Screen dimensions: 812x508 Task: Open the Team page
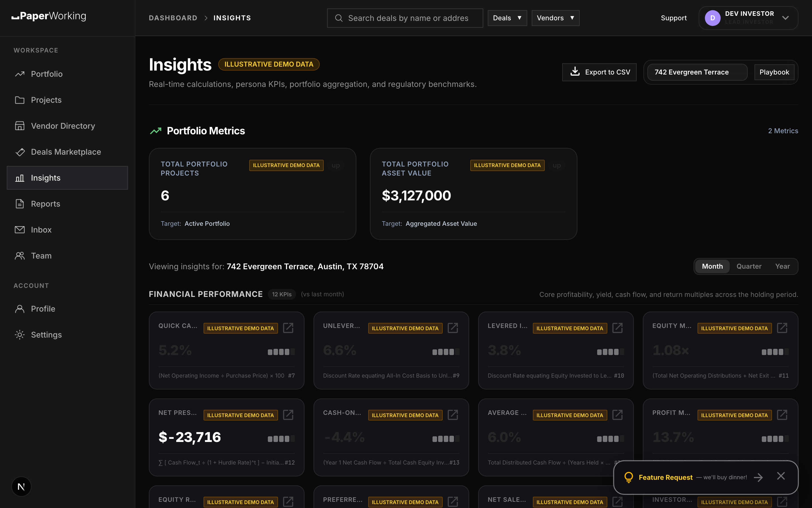[67, 256]
